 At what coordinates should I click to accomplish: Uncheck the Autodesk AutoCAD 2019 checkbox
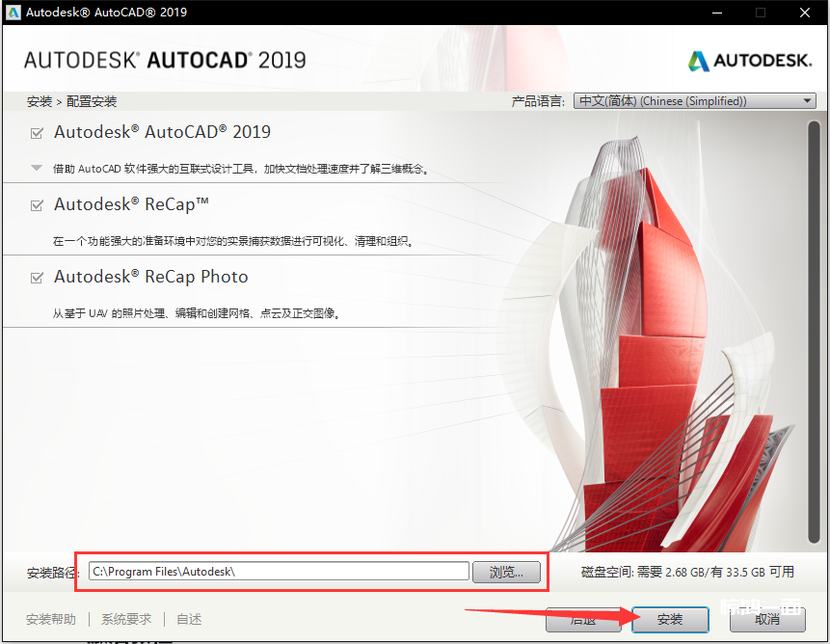click(38, 133)
